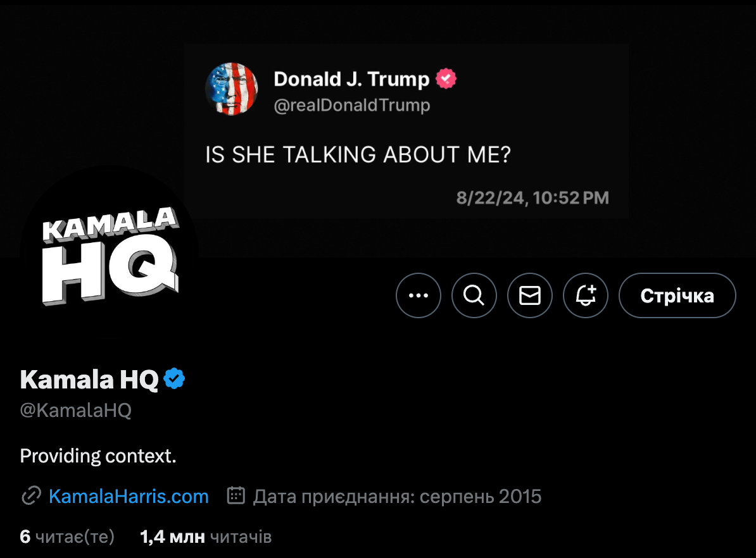756x558 pixels.
Task: Click the Стрічка button
Action: tap(677, 295)
